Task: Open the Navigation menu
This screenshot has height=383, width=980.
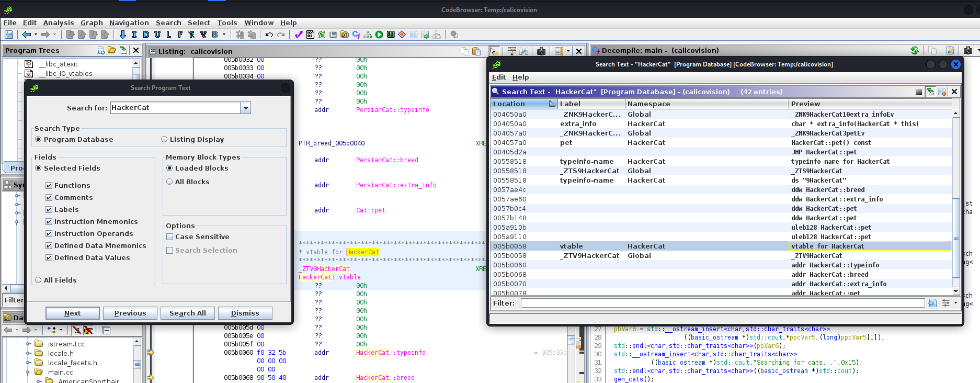Action: pos(129,22)
